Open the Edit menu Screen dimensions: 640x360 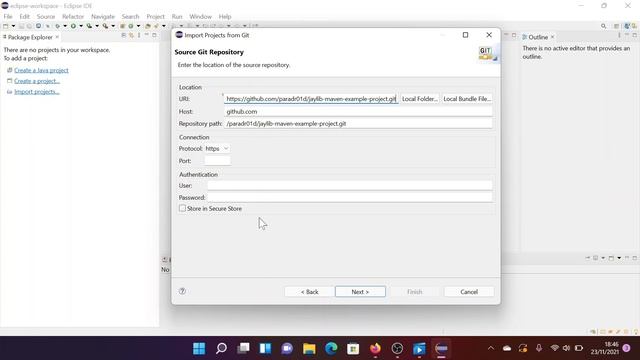click(x=24, y=16)
